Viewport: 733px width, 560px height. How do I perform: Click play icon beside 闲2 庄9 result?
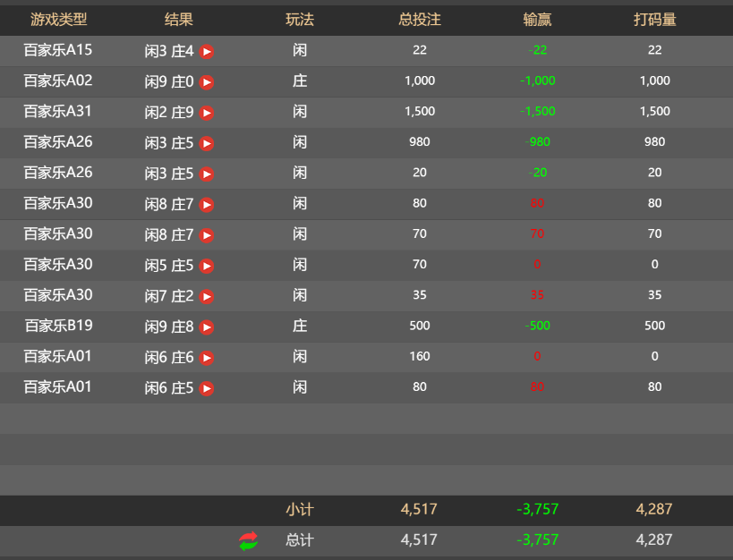pyautogui.click(x=207, y=113)
